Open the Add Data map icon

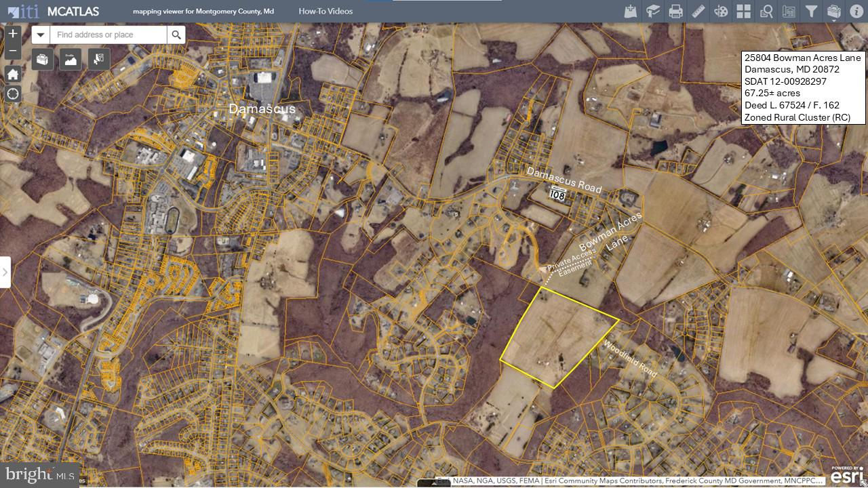tap(631, 12)
